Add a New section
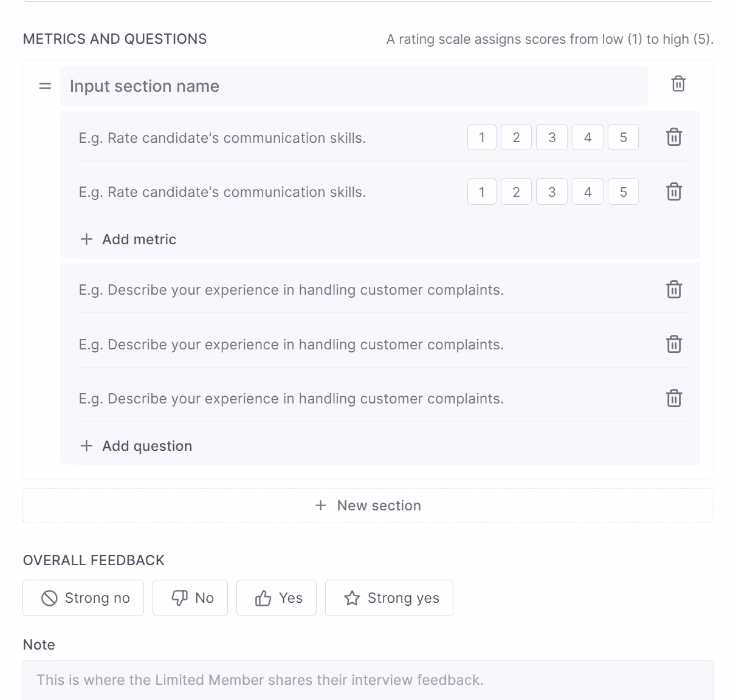Viewport: 736px width, 700px height. point(368,506)
